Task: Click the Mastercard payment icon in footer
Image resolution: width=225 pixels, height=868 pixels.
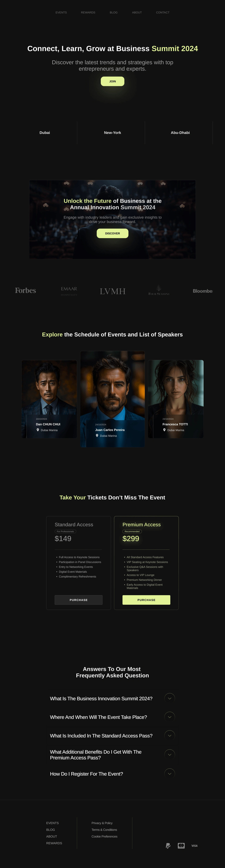Action: point(181,845)
